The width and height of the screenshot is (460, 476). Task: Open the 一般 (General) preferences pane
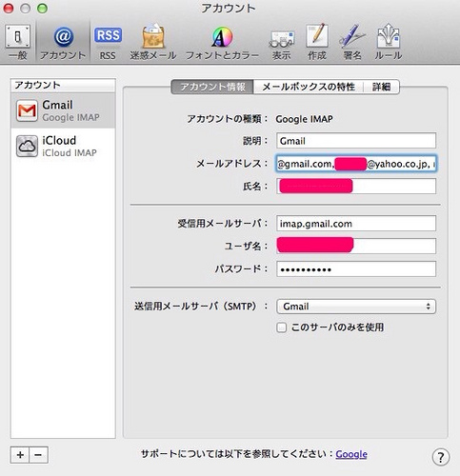pos(18,42)
